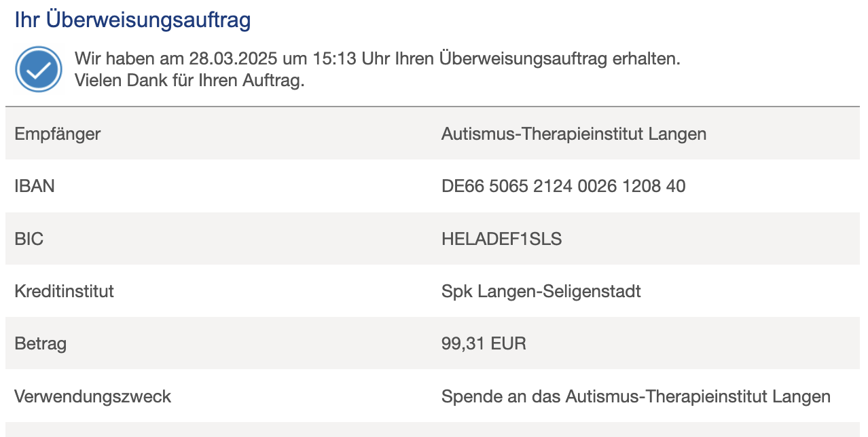This screenshot has height=437, width=868.
Task: Click the blue checkmark confirmation icon
Action: click(39, 69)
